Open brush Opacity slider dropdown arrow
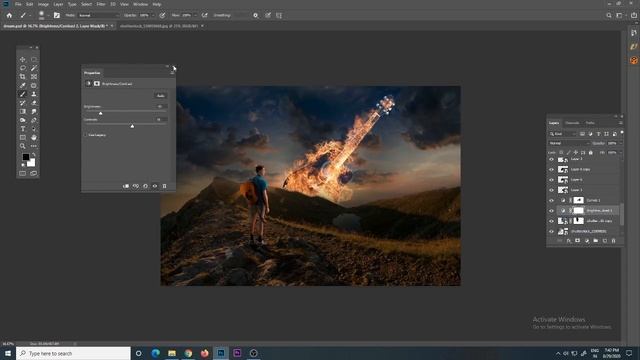Screen dimensions: 640x360 153,16
